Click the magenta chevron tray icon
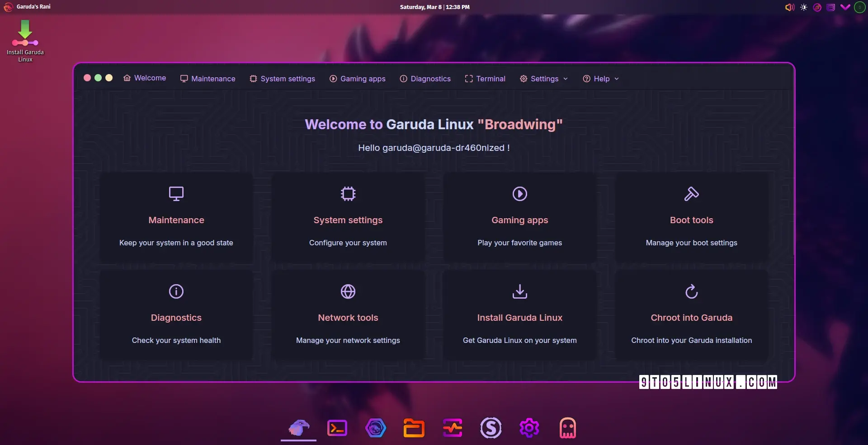Screen dimensions: 868x445 845,7
